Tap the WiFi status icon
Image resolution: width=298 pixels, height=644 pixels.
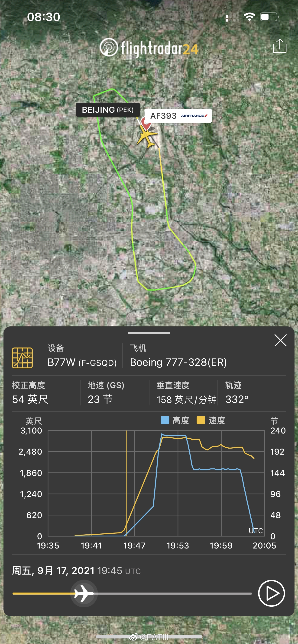[x=249, y=17]
